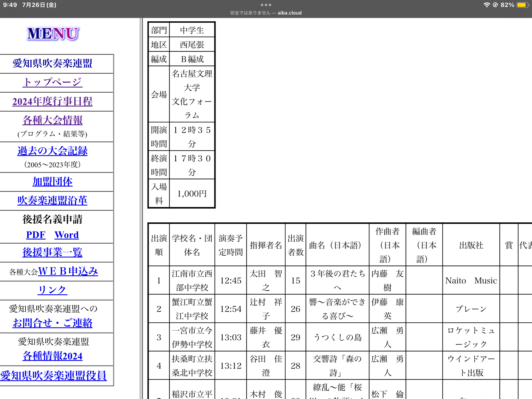This screenshot has height=399, width=532.
Task: Tap the Wi-Fi status icon
Action: tap(486, 5)
